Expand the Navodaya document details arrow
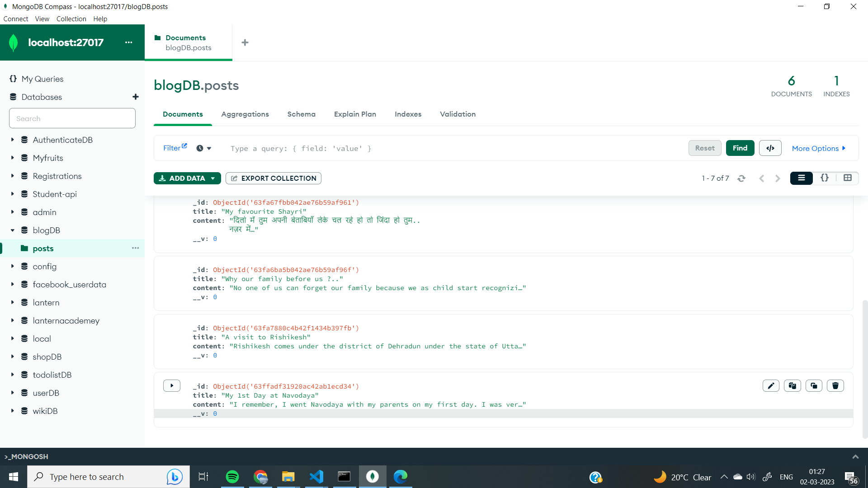868x488 pixels. coord(171,385)
